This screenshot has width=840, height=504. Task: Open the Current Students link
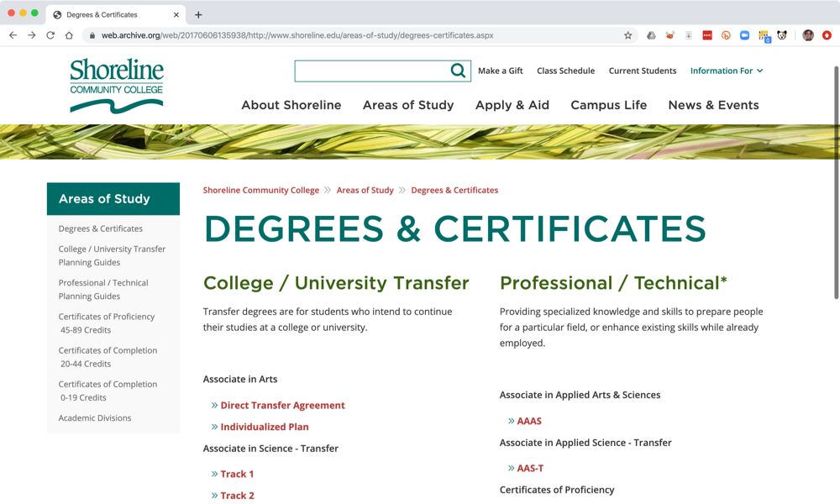tap(643, 71)
